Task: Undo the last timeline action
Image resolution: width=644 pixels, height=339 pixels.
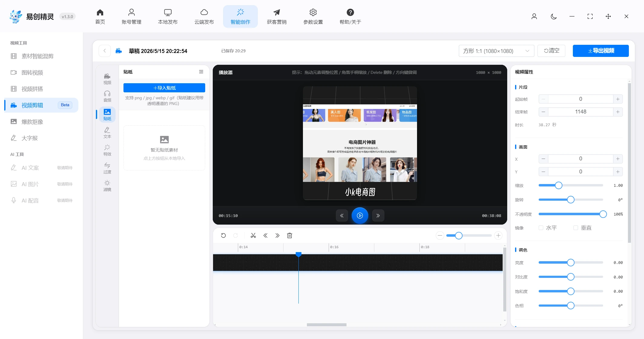Action: [223, 235]
